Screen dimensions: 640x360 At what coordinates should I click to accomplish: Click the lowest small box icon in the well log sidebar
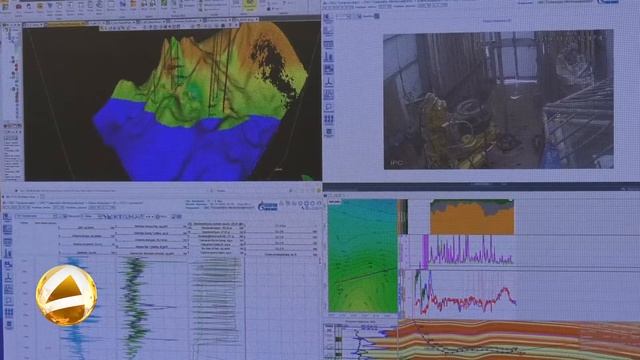coord(9,325)
